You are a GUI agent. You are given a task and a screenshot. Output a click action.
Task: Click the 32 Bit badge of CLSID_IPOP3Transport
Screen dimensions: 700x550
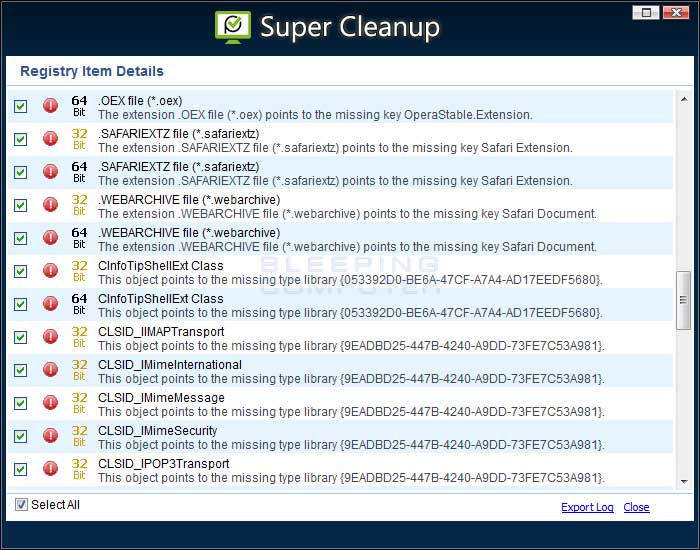[x=79, y=470]
